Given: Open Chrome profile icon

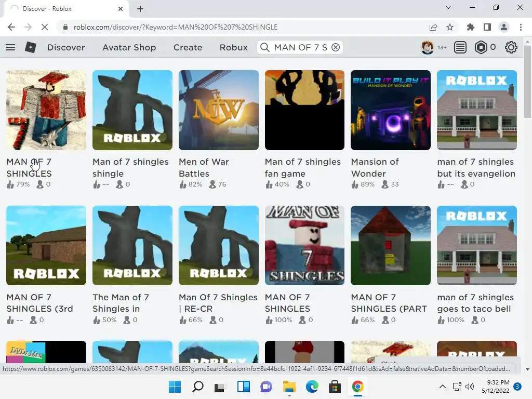Looking at the screenshot, I should [x=504, y=27].
